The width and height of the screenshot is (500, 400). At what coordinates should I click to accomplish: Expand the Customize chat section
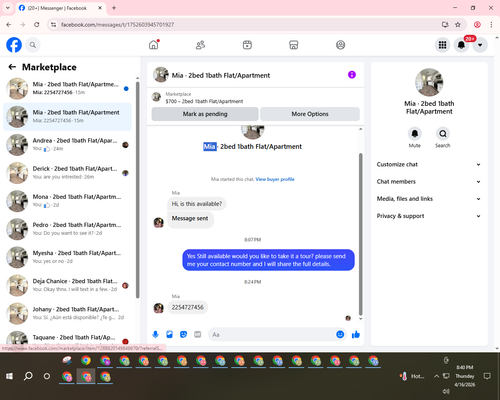click(429, 164)
